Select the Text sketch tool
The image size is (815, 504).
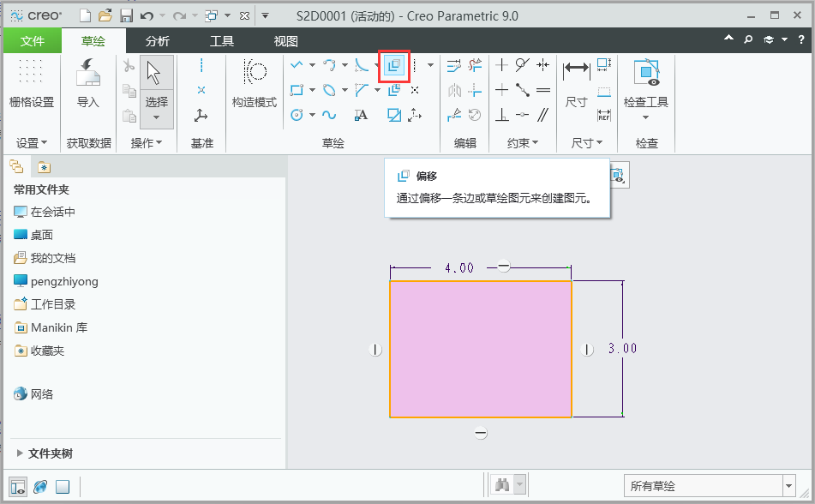click(x=362, y=115)
